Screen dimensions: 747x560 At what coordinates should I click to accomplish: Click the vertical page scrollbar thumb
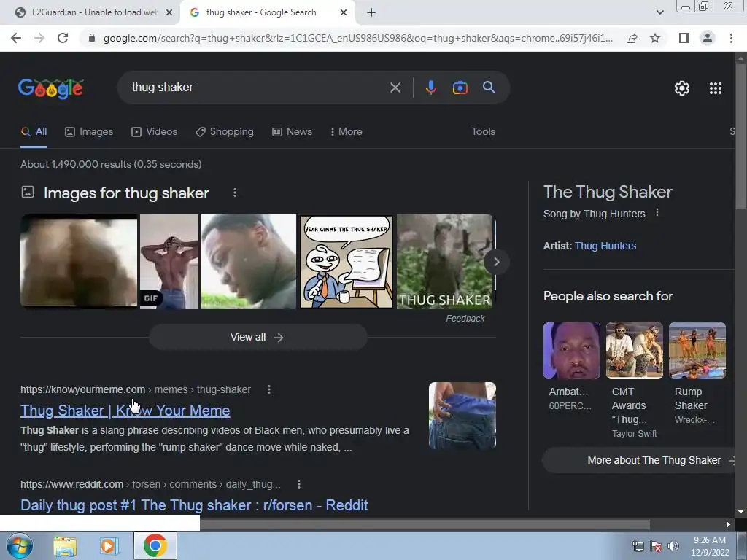(x=740, y=136)
